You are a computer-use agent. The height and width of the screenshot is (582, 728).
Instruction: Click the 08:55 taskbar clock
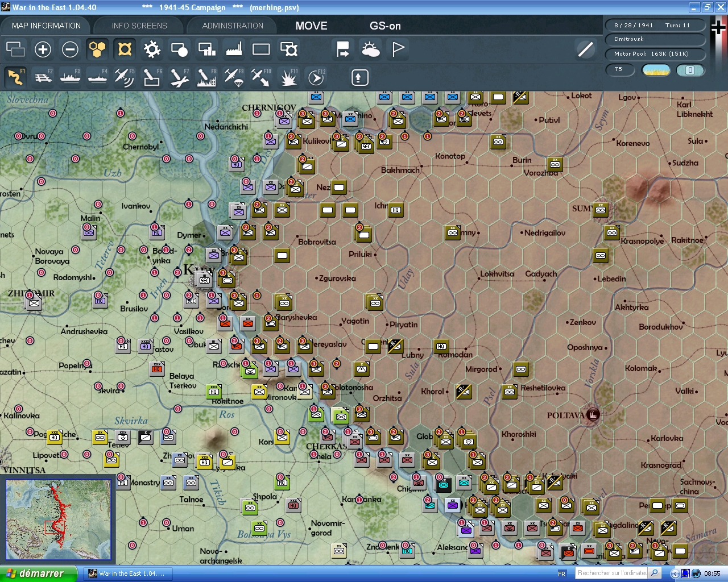(712, 573)
